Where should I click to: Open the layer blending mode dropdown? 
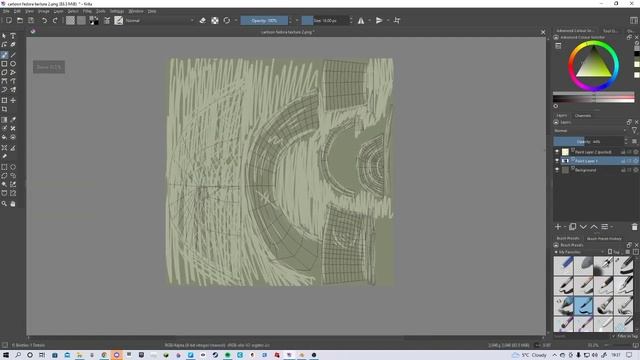click(x=591, y=131)
